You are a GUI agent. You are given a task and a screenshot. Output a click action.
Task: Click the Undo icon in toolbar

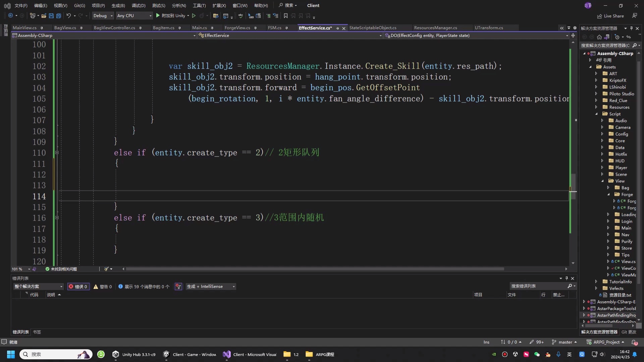point(68,16)
